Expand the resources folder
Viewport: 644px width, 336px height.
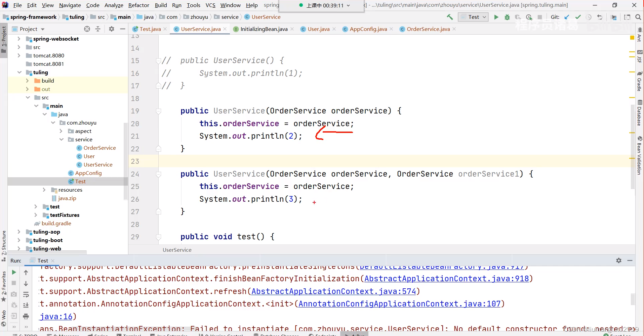[x=44, y=190]
